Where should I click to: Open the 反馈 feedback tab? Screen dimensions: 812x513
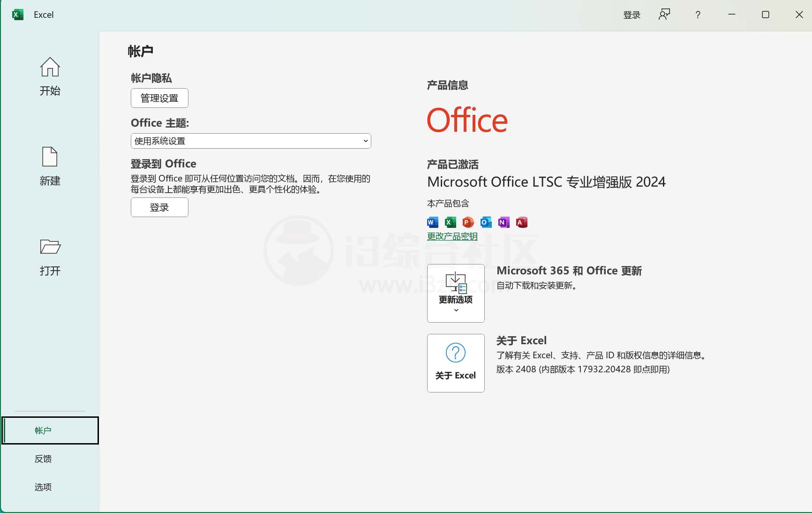pyautogui.click(x=43, y=459)
